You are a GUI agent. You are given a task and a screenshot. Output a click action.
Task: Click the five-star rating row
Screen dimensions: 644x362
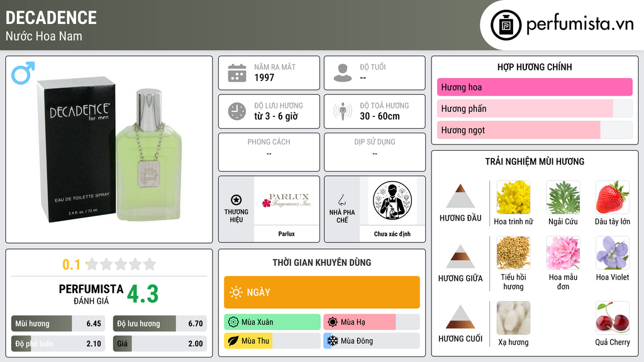tap(121, 264)
